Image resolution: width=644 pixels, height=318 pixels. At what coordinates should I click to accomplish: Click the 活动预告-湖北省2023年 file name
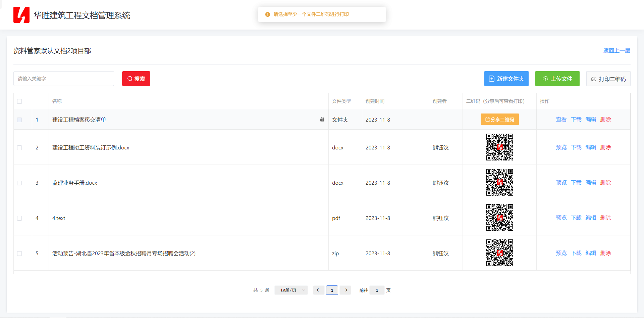(x=124, y=253)
